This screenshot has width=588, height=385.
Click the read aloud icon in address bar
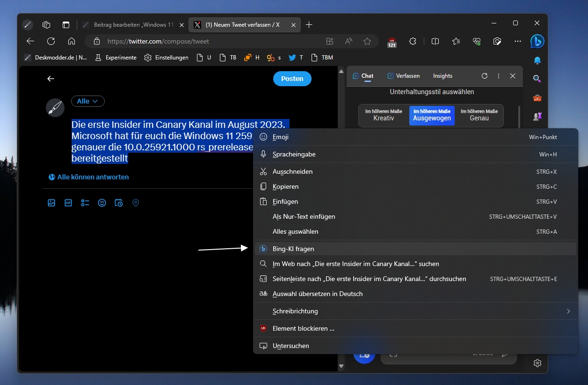tap(348, 41)
